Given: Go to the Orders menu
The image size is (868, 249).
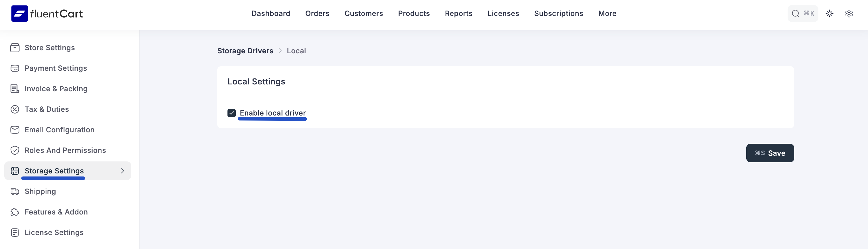Looking at the screenshot, I should click(317, 13).
